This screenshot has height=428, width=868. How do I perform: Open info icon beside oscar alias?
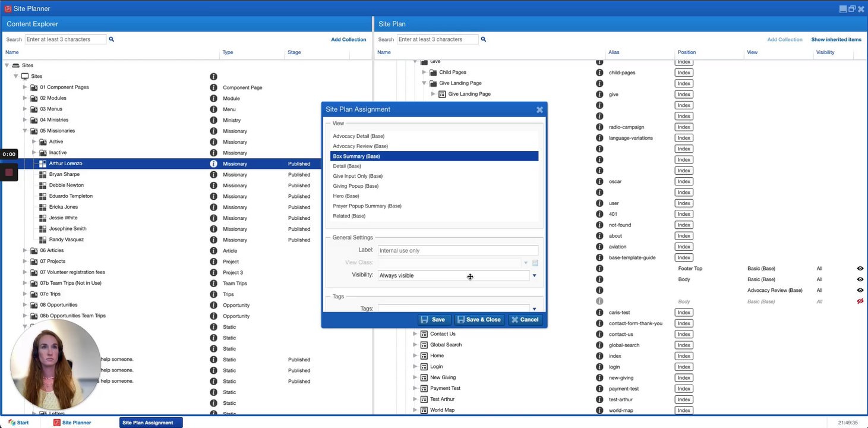(599, 181)
